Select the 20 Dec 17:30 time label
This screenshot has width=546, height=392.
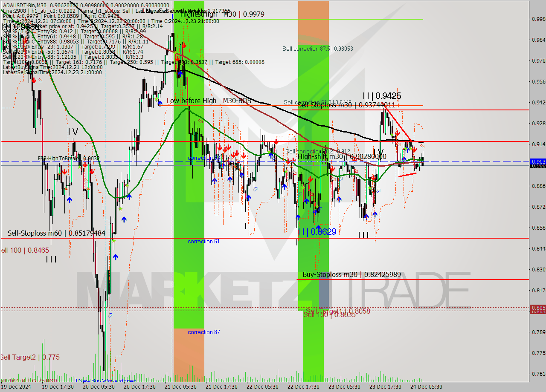pos(139,387)
